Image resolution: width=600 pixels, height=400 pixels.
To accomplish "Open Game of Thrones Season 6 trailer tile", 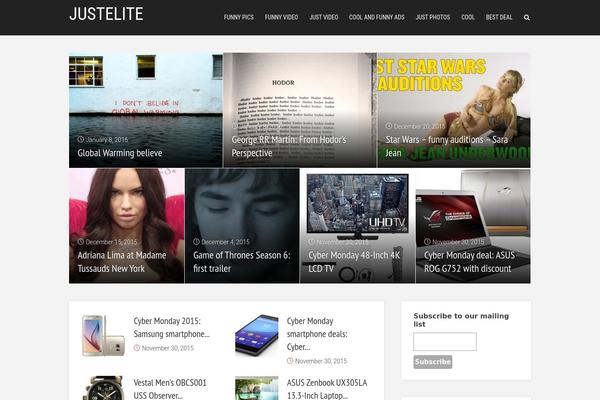I will point(242,226).
